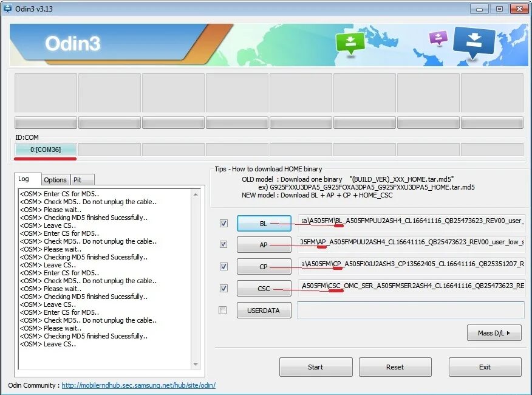Screen dimensions: 532x395
Task: Click the Reset button
Action: pos(395,367)
